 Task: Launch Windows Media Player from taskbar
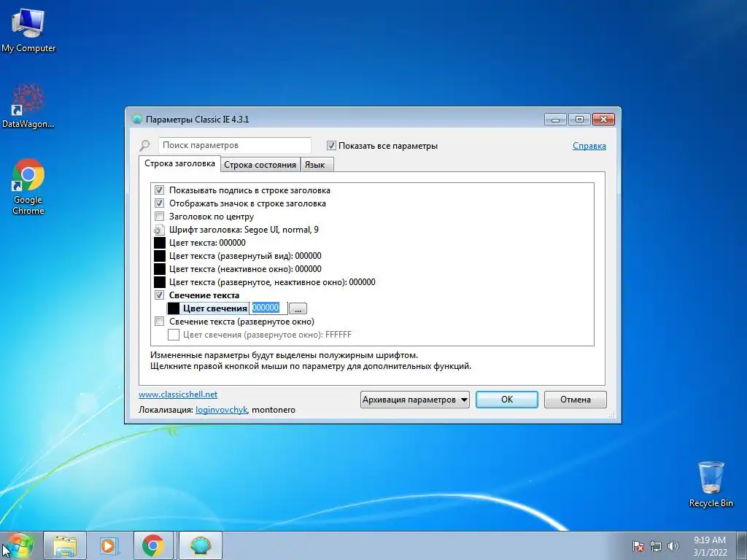[x=109, y=545]
